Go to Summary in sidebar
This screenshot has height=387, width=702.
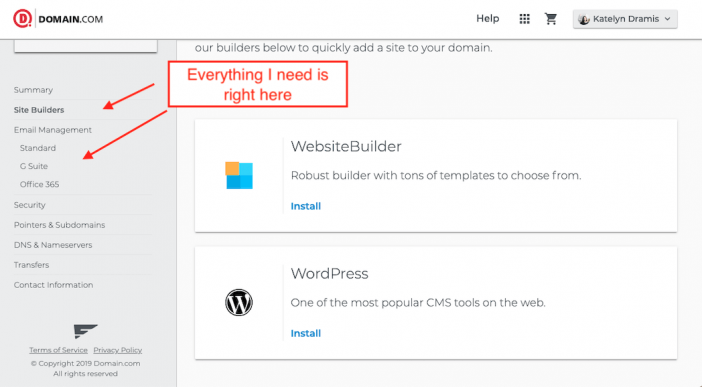33,90
